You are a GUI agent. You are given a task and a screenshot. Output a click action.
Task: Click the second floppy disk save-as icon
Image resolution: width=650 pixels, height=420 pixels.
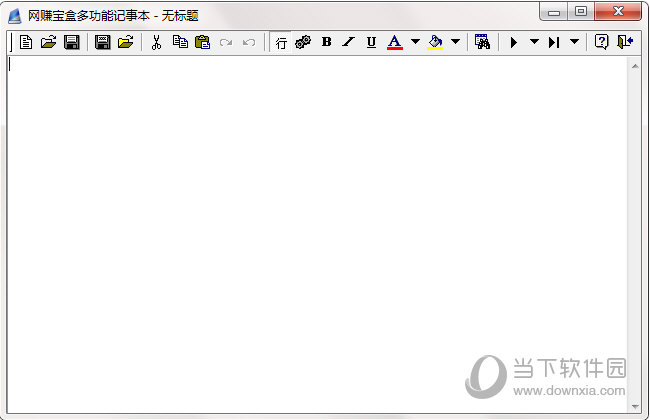[x=103, y=42]
